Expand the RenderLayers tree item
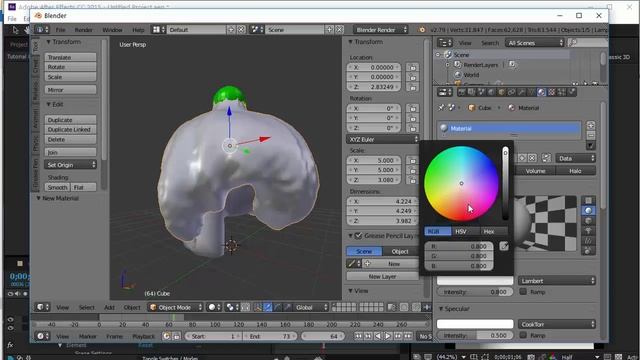Screen dimensions: 640x360 [448, 64]
